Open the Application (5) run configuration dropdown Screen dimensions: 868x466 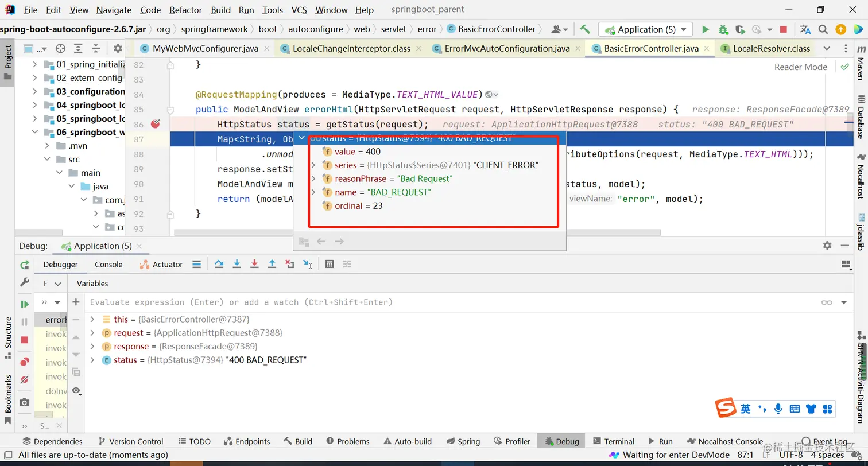coord(645,29)
